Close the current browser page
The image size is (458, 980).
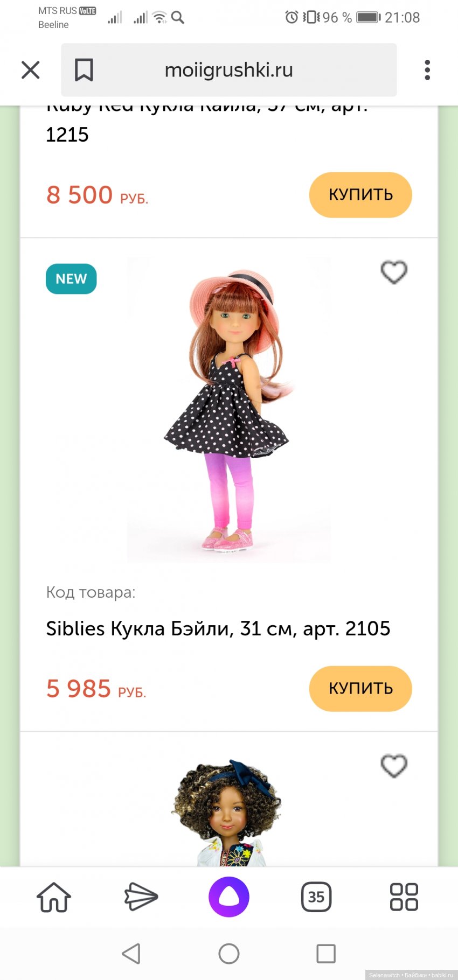pyautogui.click(x=31, y=70)
